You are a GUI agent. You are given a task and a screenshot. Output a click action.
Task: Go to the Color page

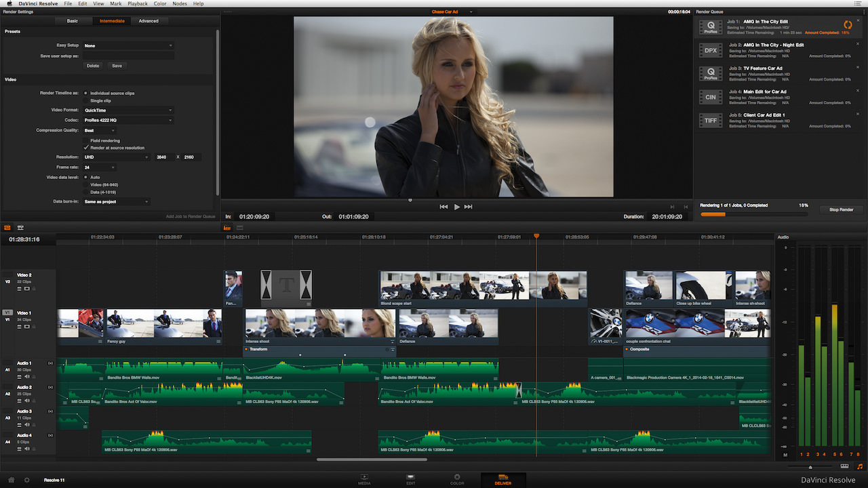pyautogui.click(x=457, y=479)
